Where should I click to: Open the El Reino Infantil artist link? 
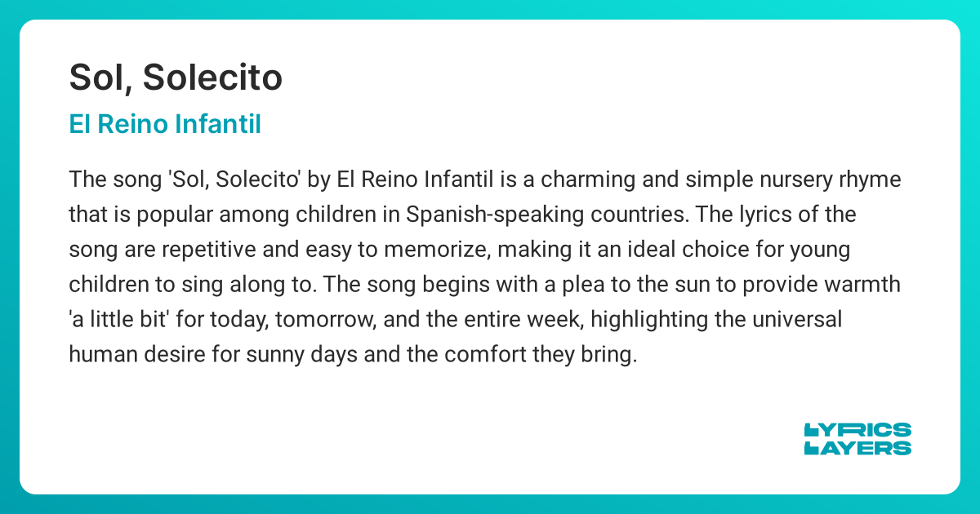click(x=165, y=125)
